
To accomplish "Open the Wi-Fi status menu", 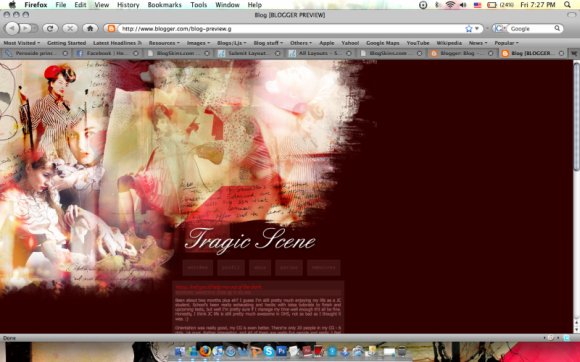I will (x=450, y=5).
